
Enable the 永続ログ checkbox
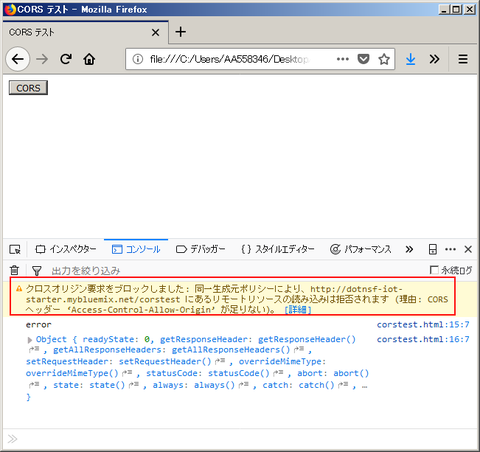(434, 270)
